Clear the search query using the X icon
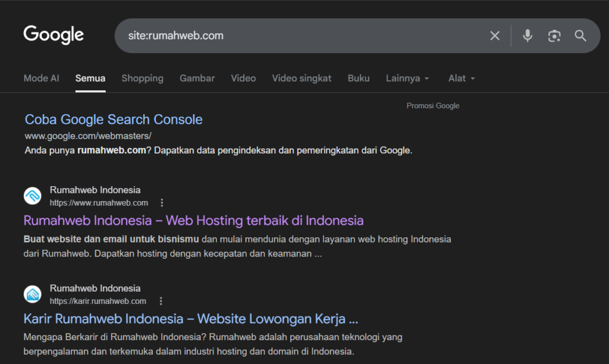This screenshot has height=364, width=609. coord(495,36)
